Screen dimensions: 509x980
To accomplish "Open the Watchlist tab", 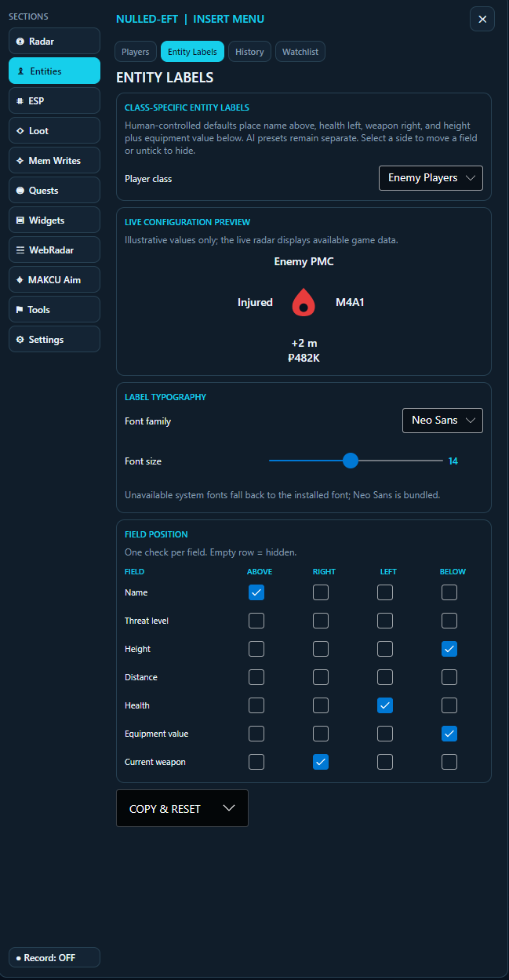I will coord(300,52).
